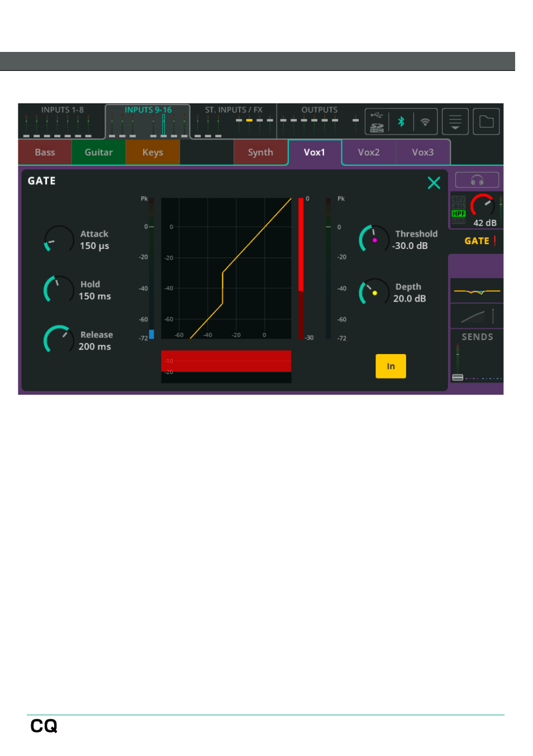This screenshot has height=756, width=533.
Task: Open the GATE section in sidebar
Action: (477, 241)
